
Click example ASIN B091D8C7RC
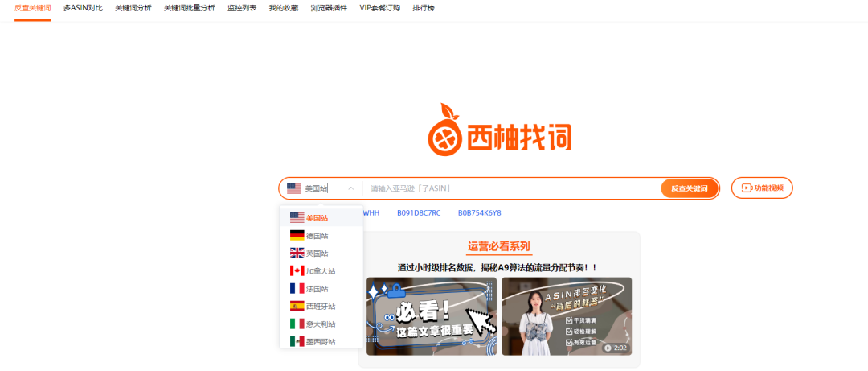tap(419, 213)
